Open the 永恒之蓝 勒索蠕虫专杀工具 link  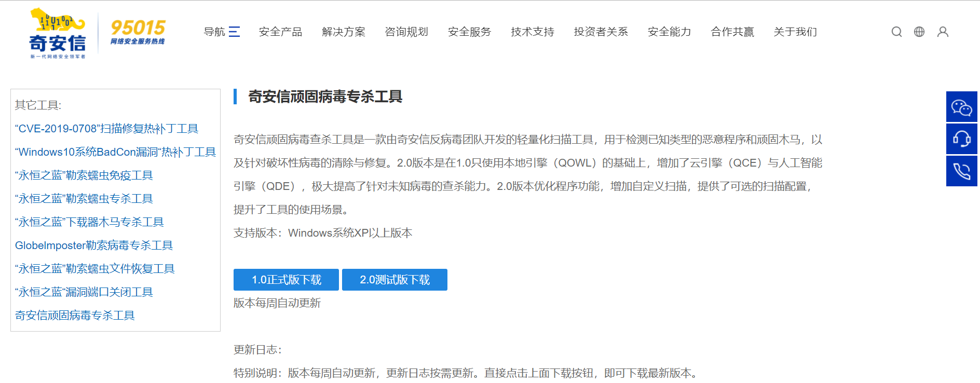pos(84,199)
